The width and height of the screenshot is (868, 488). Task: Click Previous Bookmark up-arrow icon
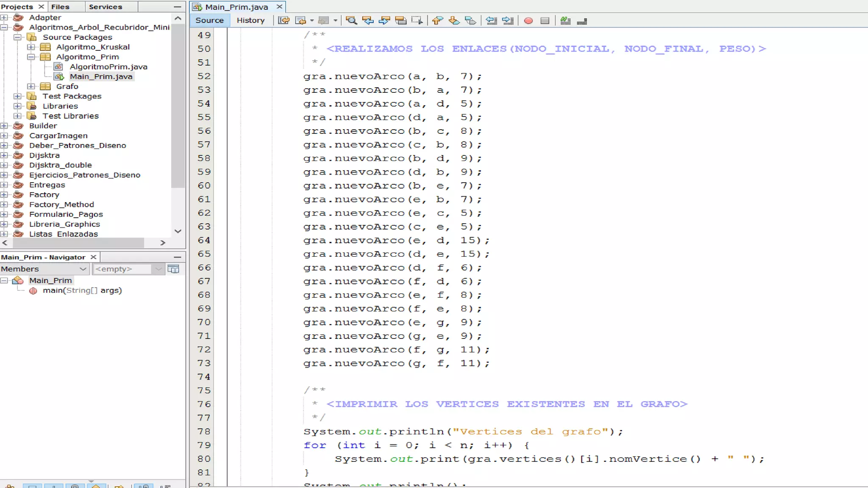437,20
